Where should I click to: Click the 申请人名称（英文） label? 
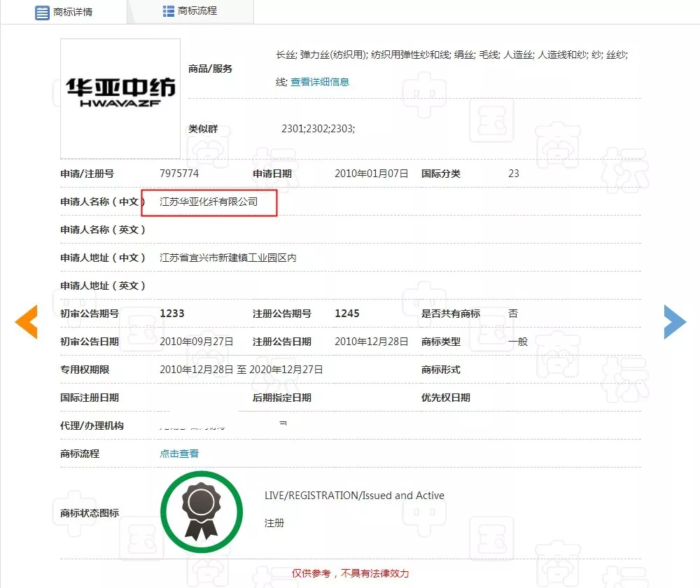click(x=103, y=230)
